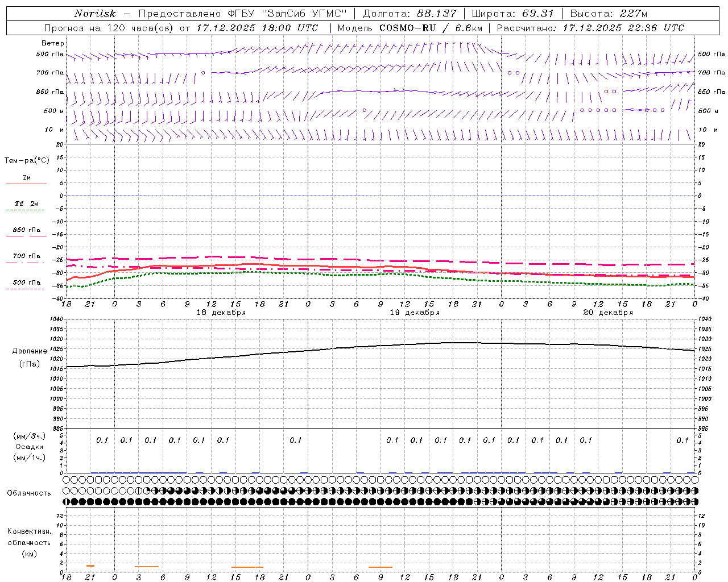The width and height of the screenshot is (728, 582).
Task: Click orange convective bar near 9h on 19 December
Action: (380, 567)
